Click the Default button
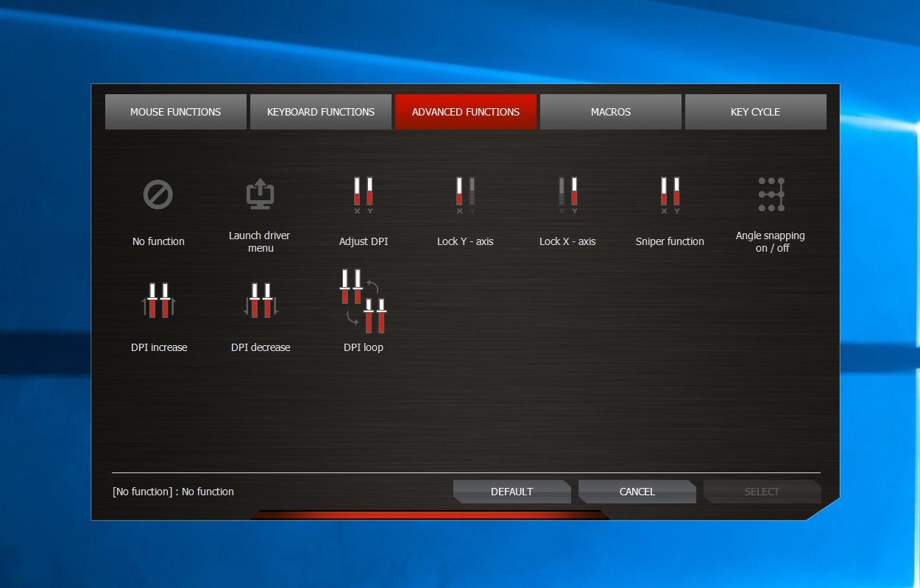 tap(512, 492)
